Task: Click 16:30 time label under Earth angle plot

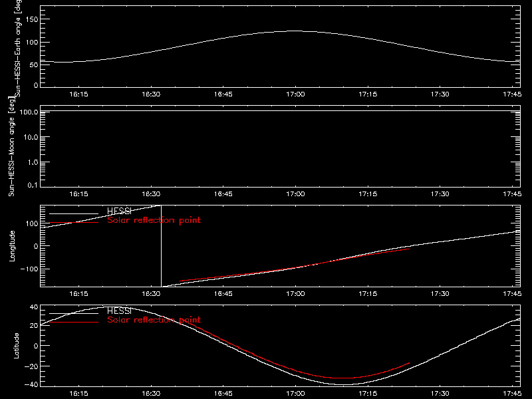Action: pyautogui.click(x=151, y=94)
